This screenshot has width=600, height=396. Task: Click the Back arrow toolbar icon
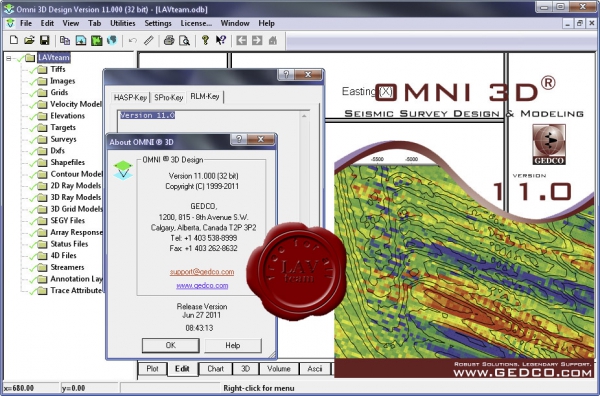(241, 40)
